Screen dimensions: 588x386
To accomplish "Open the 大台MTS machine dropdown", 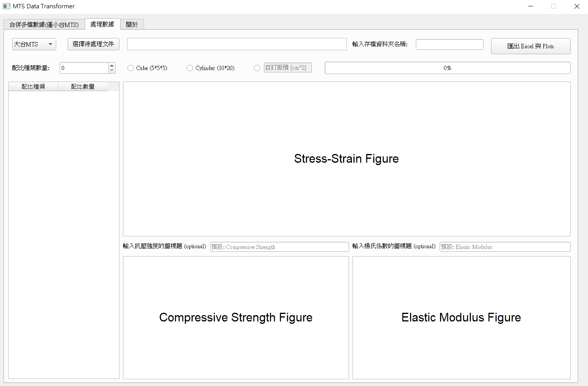I will pyautogui.click(x=34, y=44).
